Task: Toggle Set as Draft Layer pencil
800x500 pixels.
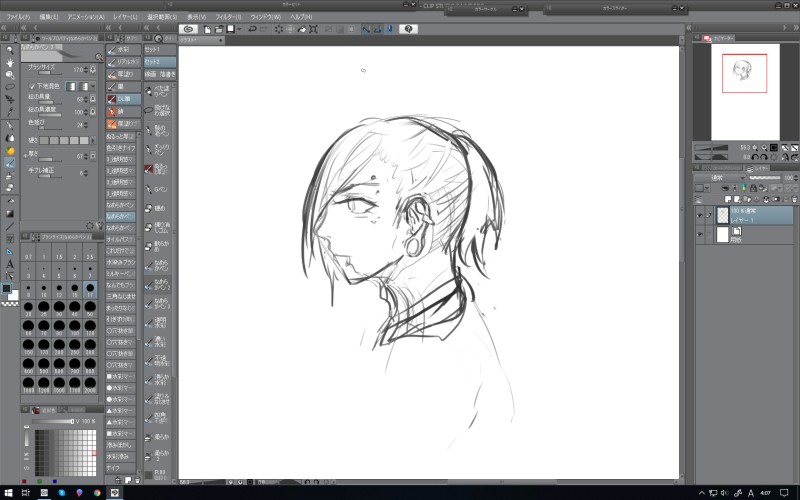Action: (743, 188)
